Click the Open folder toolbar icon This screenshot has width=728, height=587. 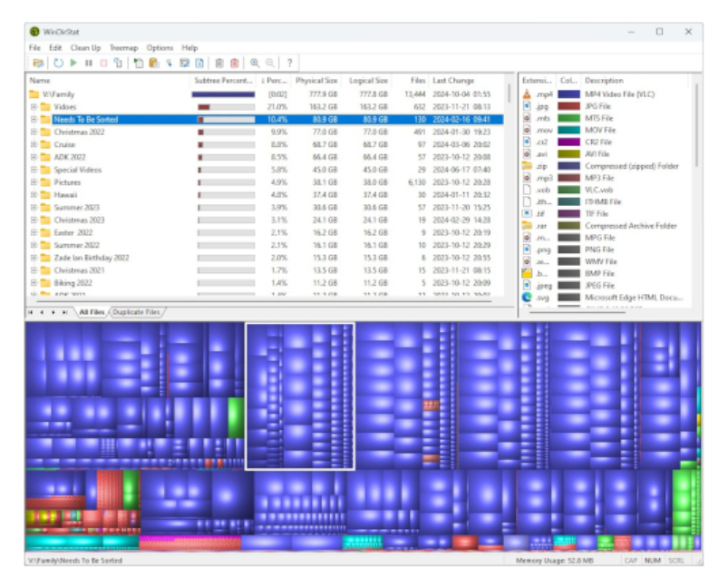coord(38,63)
